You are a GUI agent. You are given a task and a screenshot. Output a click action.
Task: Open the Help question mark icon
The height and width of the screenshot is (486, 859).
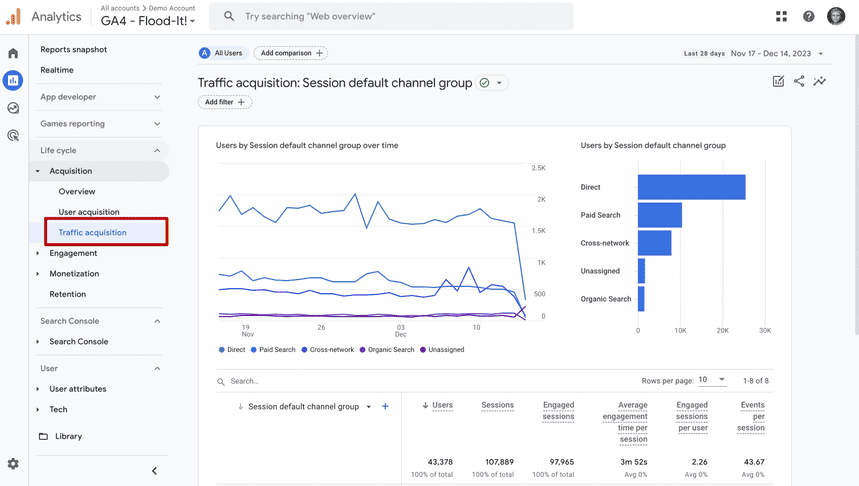[x=809, y=16]
